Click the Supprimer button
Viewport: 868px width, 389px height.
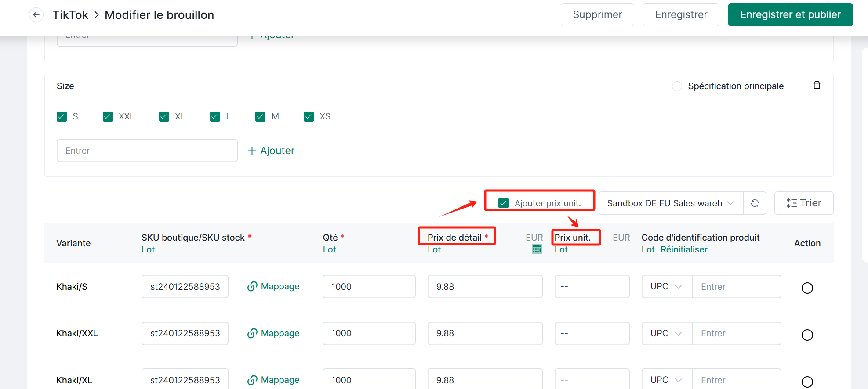pos(597,15)
